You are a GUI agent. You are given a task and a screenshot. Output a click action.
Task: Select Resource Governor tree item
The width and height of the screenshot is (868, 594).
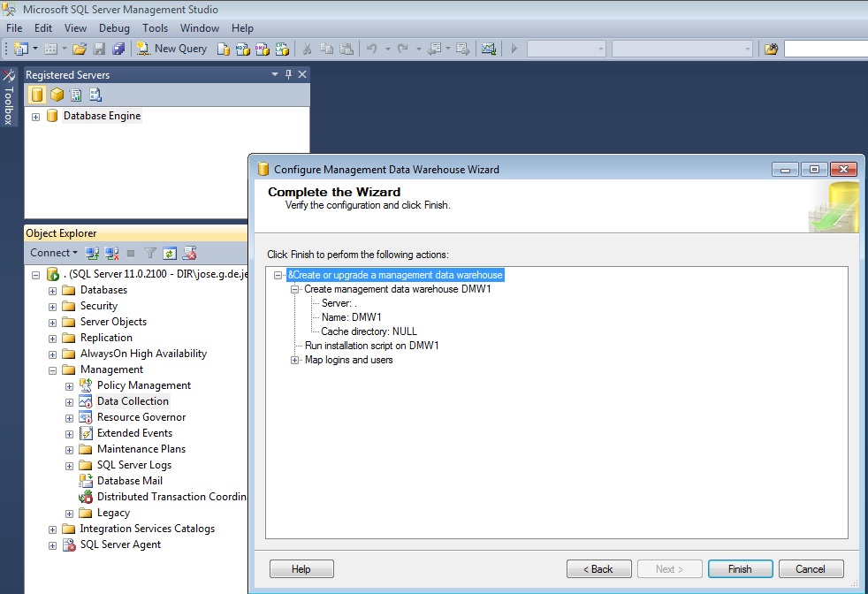click(141, 417)
